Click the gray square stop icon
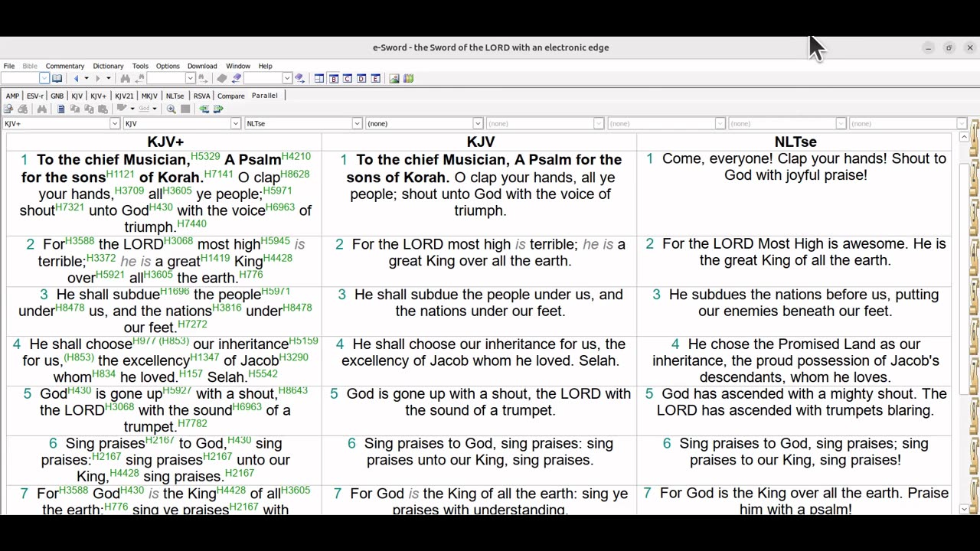The width and height of the screenshot is (980, 551). 185,109
